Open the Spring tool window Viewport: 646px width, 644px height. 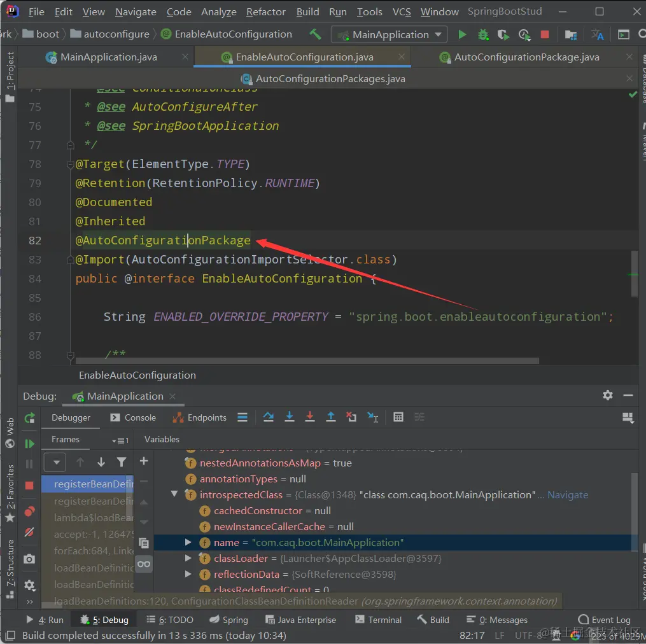(228, 620)
